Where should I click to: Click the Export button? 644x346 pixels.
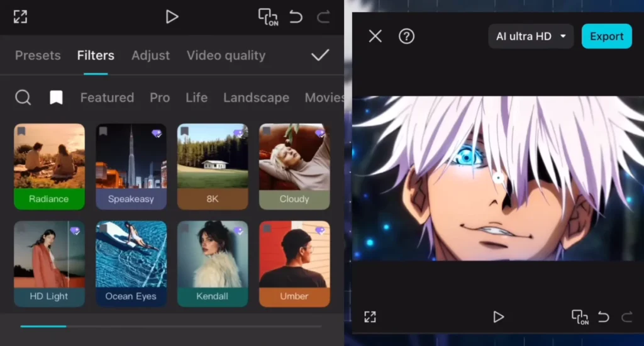607,36
